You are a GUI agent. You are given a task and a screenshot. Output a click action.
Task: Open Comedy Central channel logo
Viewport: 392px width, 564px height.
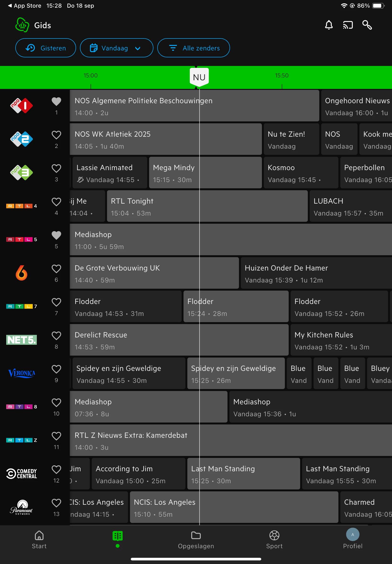pyautogui.click(x=22, y=474)
